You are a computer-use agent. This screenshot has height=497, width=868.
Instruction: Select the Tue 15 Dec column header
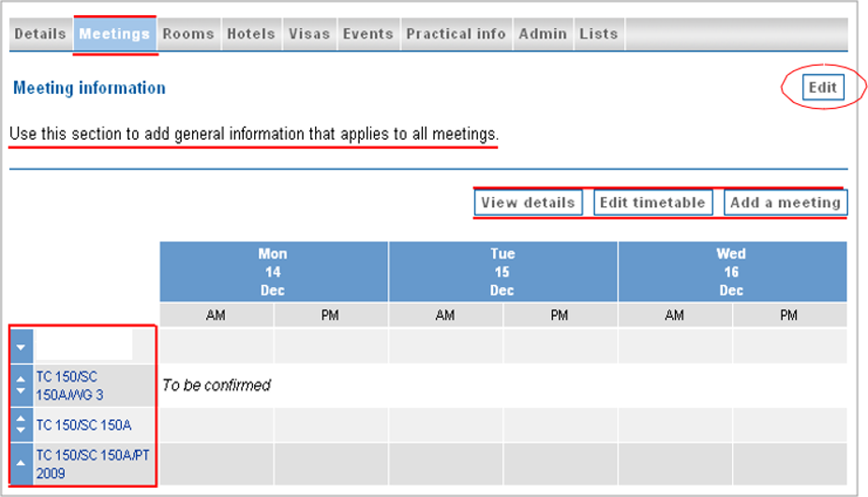[502, 272]
